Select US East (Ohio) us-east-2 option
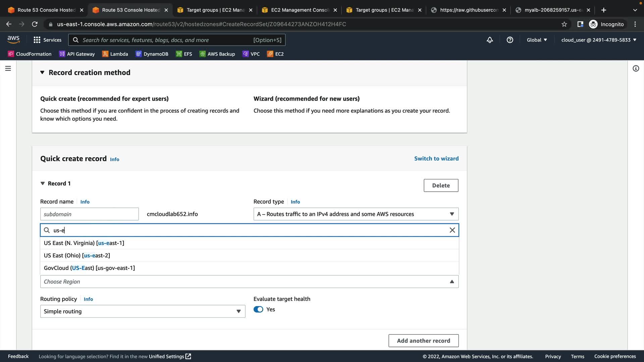 [x=77, y=255]
